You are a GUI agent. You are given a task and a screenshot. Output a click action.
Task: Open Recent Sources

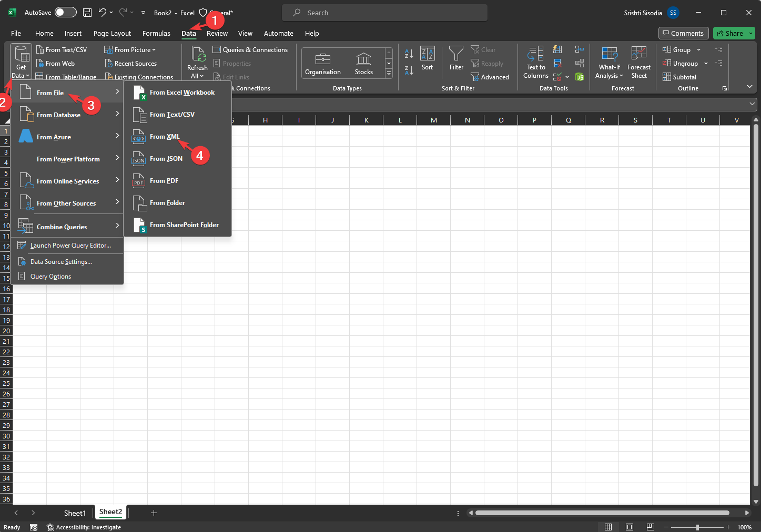click(x=130, y=64)
